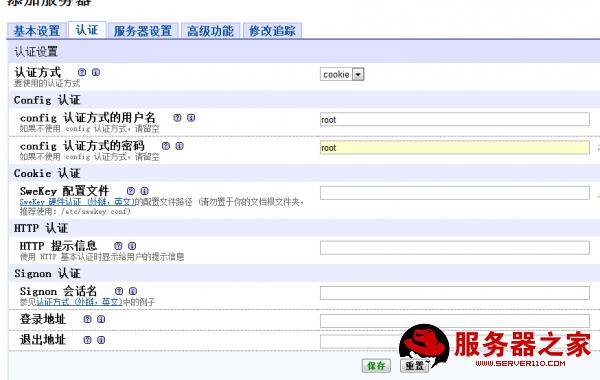Click the HTTP 提示信息 input field
This screenshot has height=380, width=600.
pyautogui.click(x=455, y=248)
